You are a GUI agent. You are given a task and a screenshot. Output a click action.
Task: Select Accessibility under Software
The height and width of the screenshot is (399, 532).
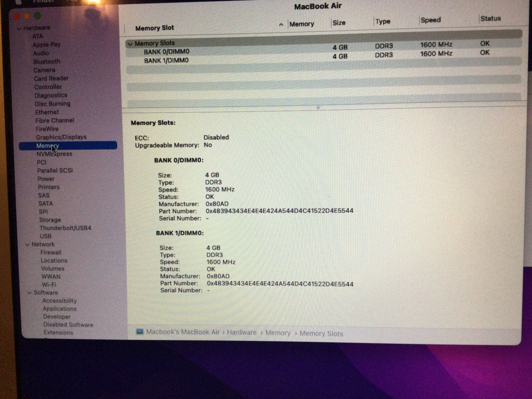click(60, 301)
